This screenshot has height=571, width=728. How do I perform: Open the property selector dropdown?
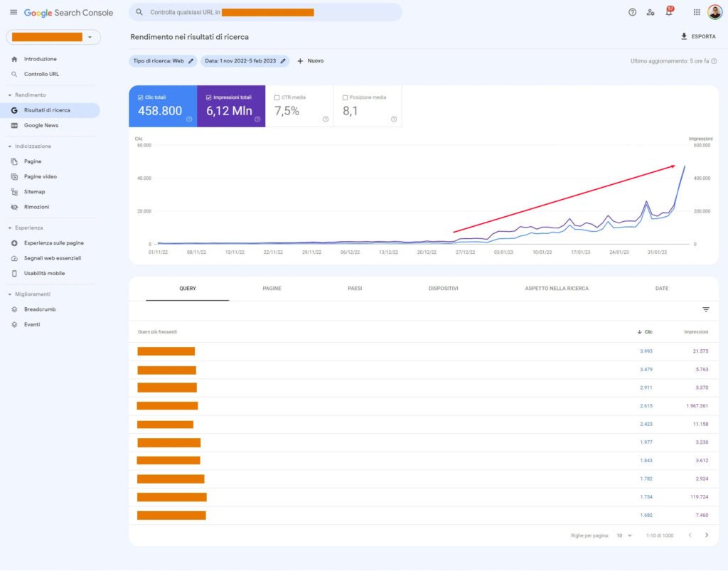coord(88,36)
